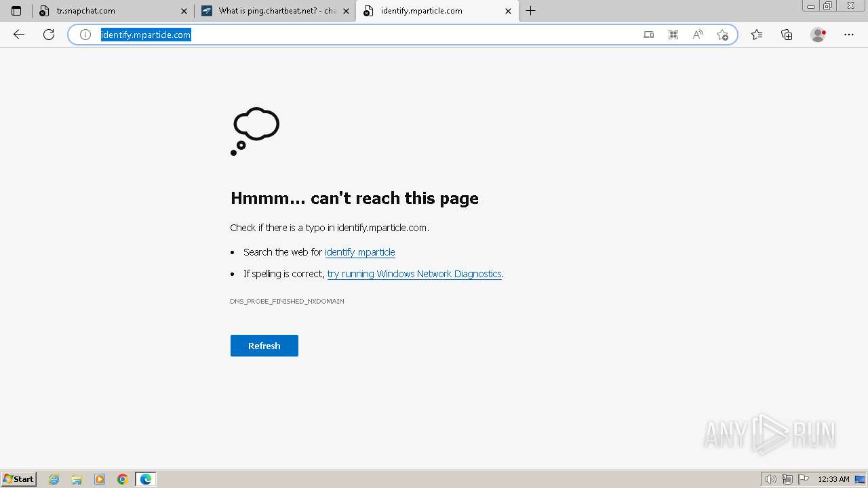The width and height of the screenshot is (868, 488).
Task: Close the ping.chartbeat.net tab
Action: [x=346, y=11]
